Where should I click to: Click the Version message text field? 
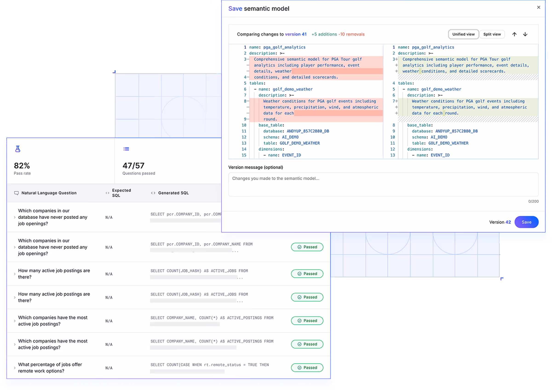click(x=383, y=184)
